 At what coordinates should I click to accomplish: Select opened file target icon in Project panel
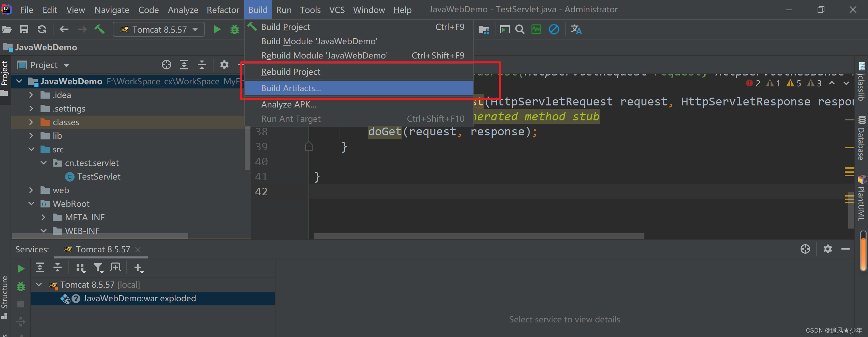click(x=167, y=65)
